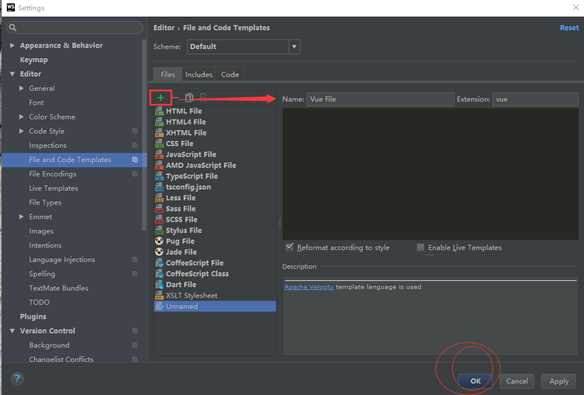Screen dimensions: 584x395
Task: Click the CSS File template icon
Action: (159, 143)
